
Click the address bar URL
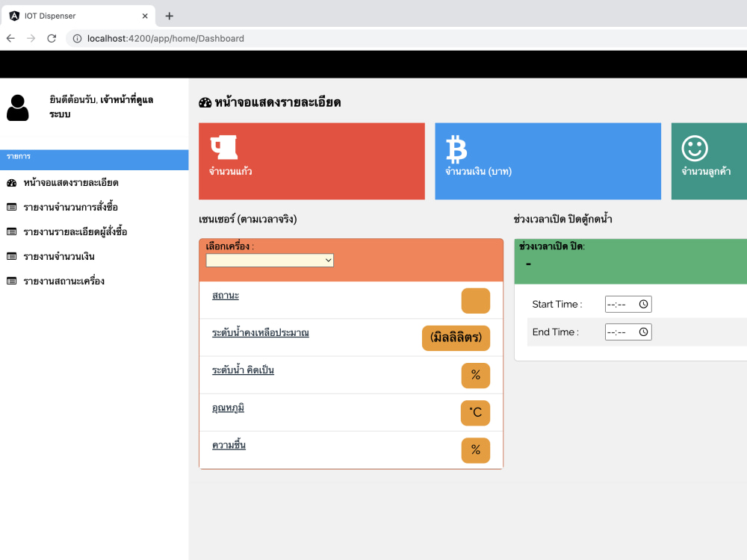pos(165,39)
